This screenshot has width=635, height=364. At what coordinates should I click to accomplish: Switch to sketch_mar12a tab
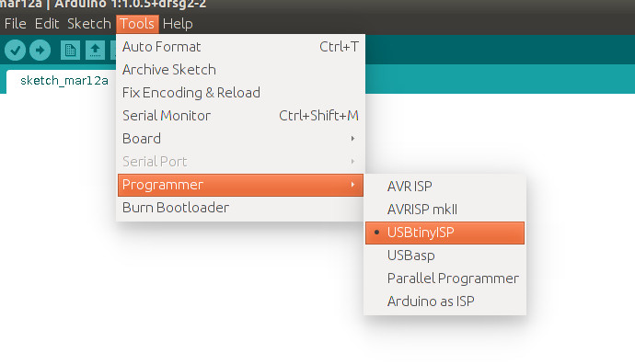64,81
